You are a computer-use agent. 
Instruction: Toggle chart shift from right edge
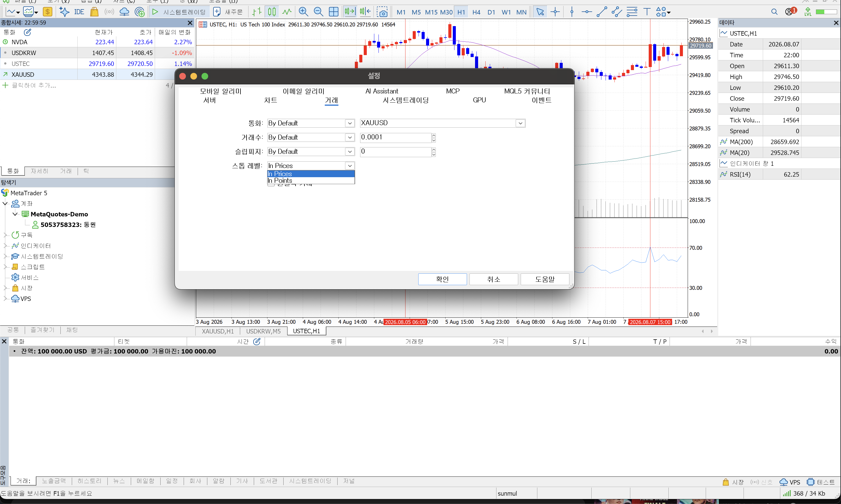click(365, 12)
